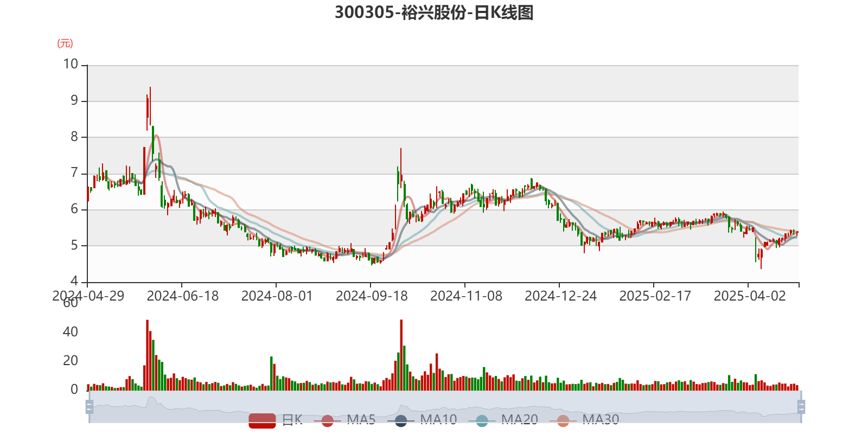Toggle the MA20 moving average legend
Image resolution: width=868 pixels, height=434 pixels.
point(503,420)
